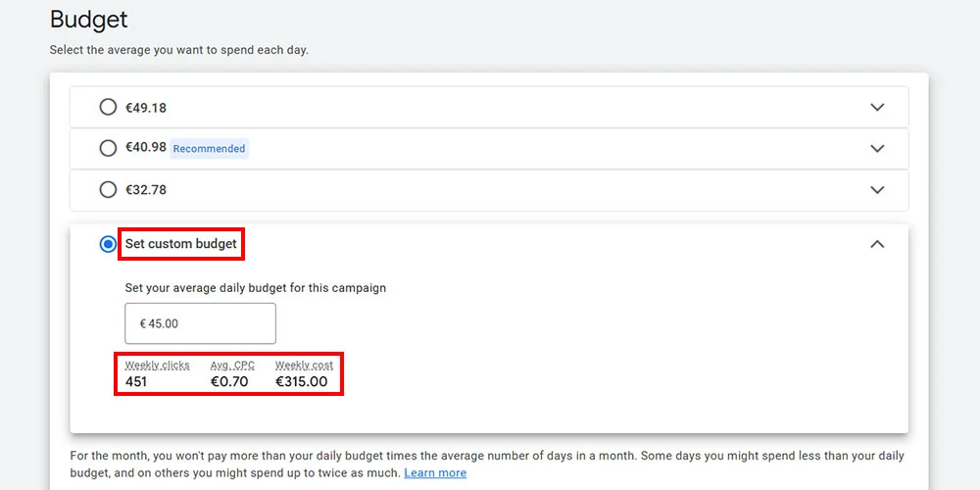Click the €315.00 weekly cost value
This screenshot has height=490, width=980.
(x=301, y=381)
